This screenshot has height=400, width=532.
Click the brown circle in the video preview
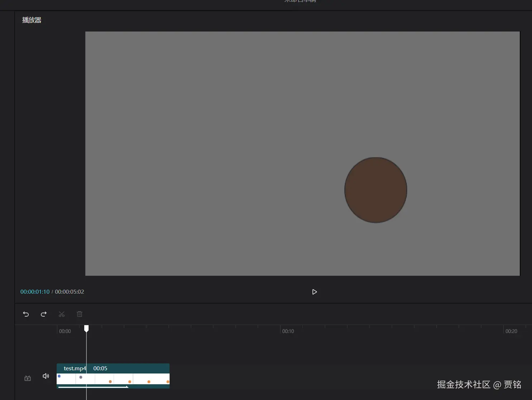click(x=376, y=190)
